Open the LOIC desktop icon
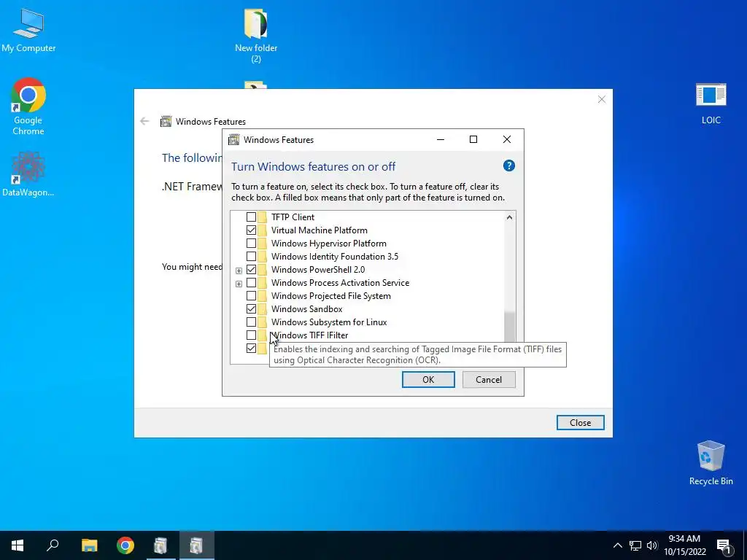Image resolution: width=747 pixels, height=560 pixels. (x=711, y=104)
